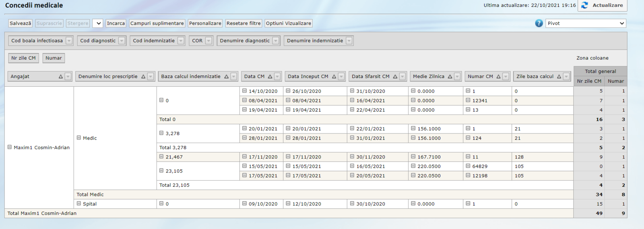The width and height of the screenshot is (644, 229).
Task: Collapse the 23,105 baza calcul group
Action: click(161, 171)
